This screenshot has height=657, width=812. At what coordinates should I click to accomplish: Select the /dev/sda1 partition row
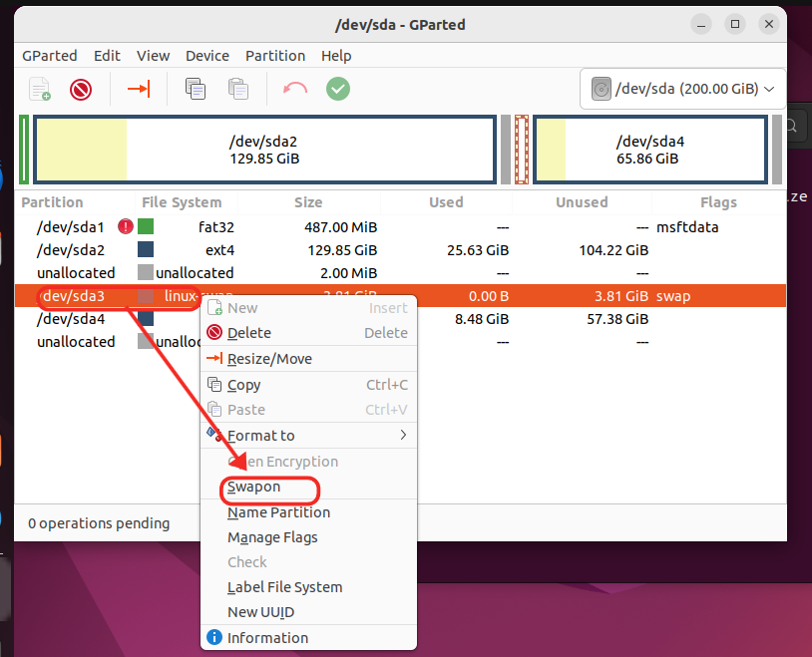[x=400, y=226]
